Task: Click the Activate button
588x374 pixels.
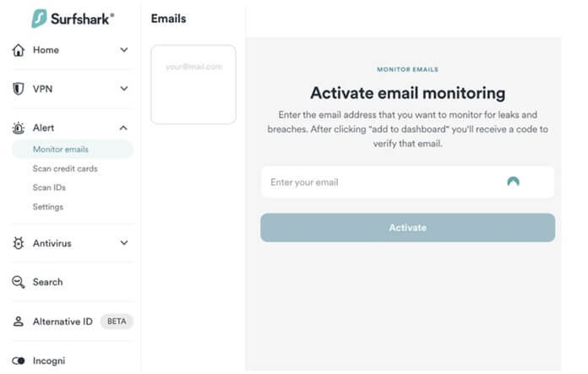Action: (x=407, y=227)
